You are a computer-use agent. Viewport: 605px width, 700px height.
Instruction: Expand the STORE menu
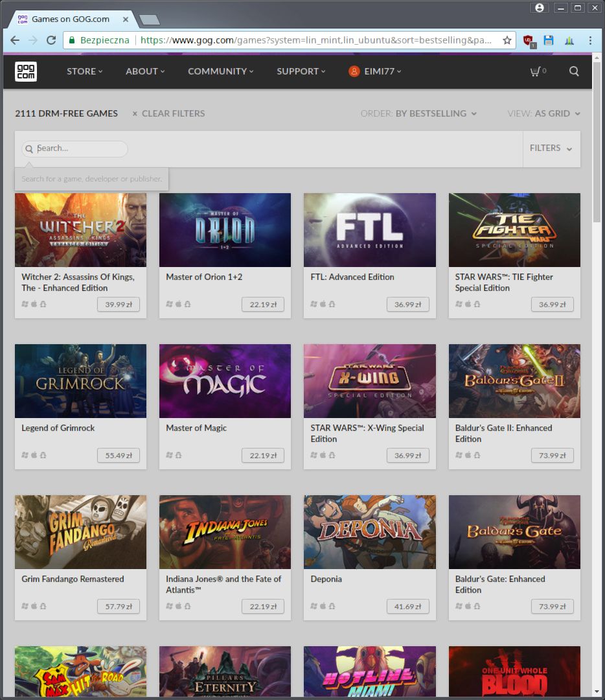coord(84,71)
